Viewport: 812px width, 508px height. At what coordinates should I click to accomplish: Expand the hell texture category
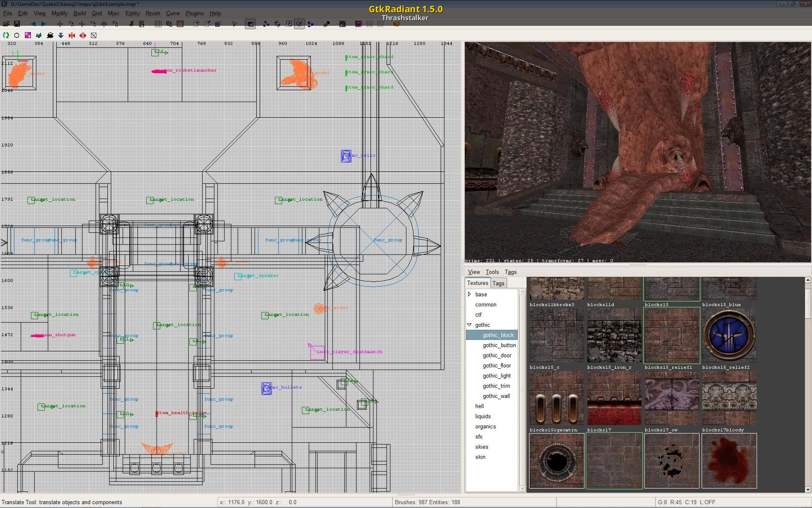479,406
